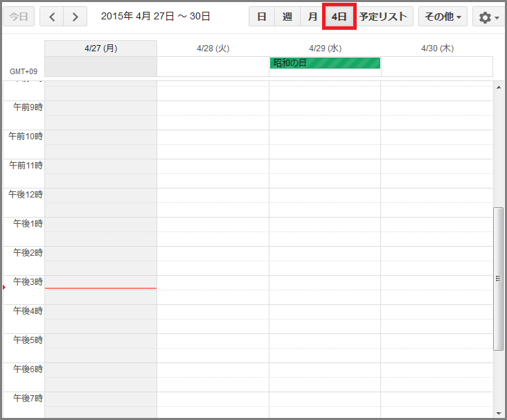Click the 午後12時 time label
507x420 pixels.
[x=26, y=194]
